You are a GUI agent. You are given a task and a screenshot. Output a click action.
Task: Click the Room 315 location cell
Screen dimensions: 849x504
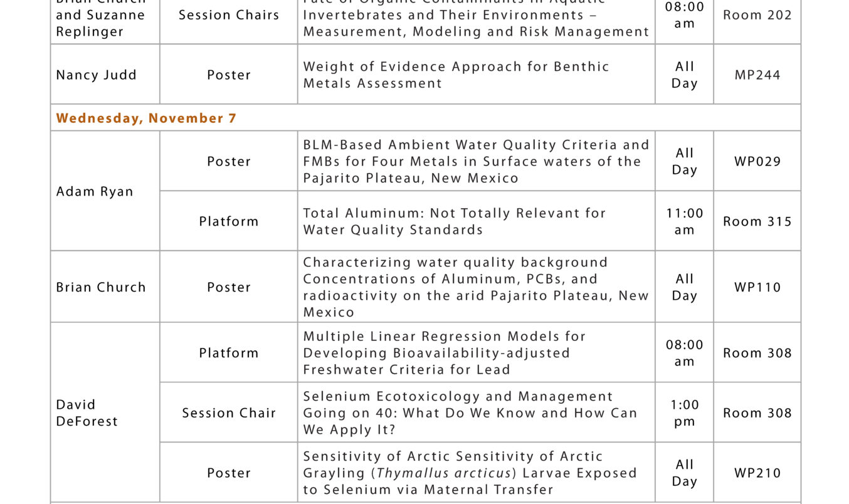click(757, 221)
